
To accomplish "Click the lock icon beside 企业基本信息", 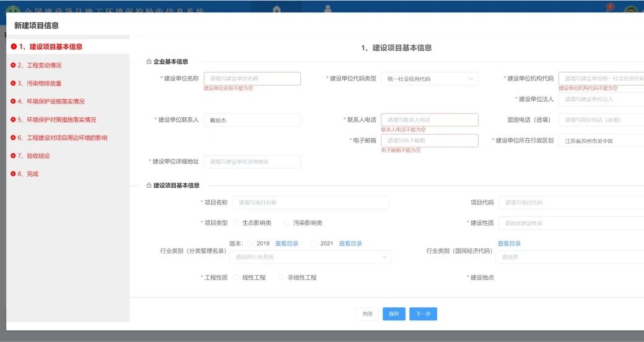I will [149, 62].
